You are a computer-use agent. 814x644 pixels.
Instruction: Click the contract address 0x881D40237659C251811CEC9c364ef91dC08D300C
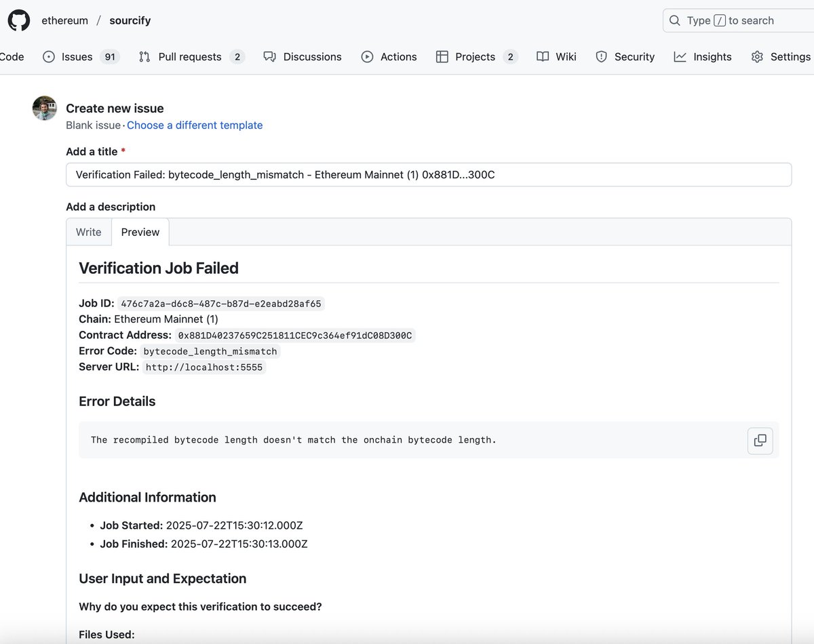[x=295, y=336]
